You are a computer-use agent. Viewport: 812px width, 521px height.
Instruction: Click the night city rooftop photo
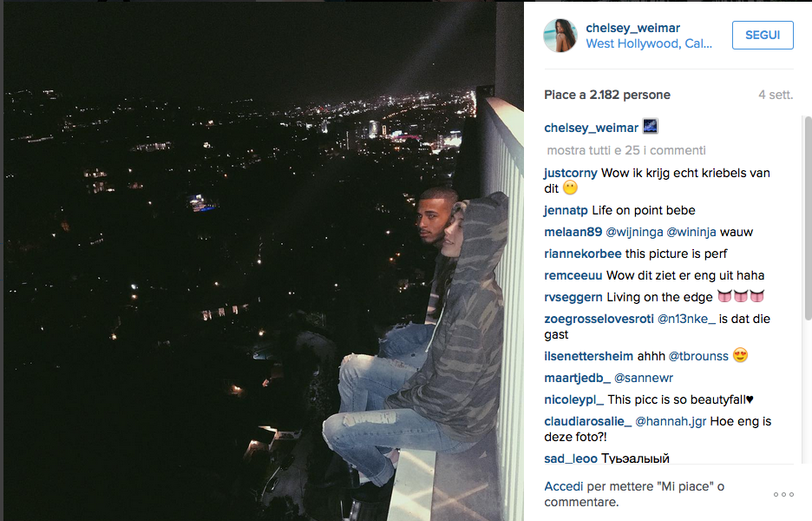263,260
